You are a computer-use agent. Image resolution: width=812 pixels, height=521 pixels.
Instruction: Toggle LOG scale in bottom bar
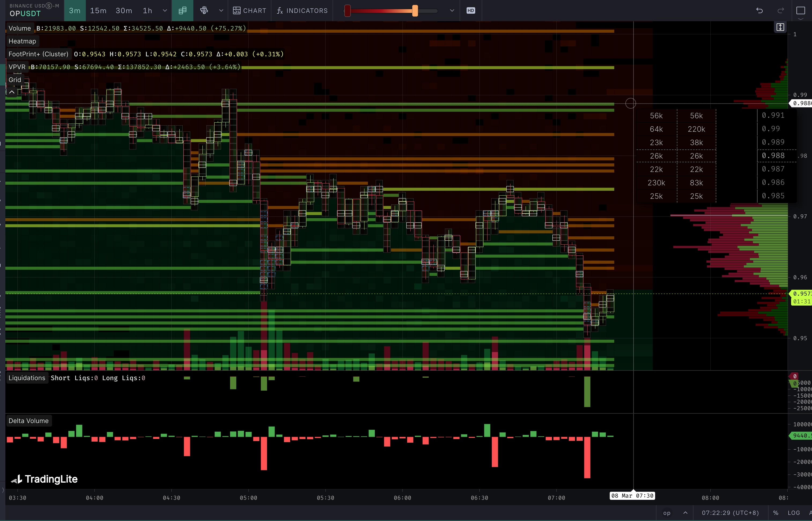click(x=793, y=513)
